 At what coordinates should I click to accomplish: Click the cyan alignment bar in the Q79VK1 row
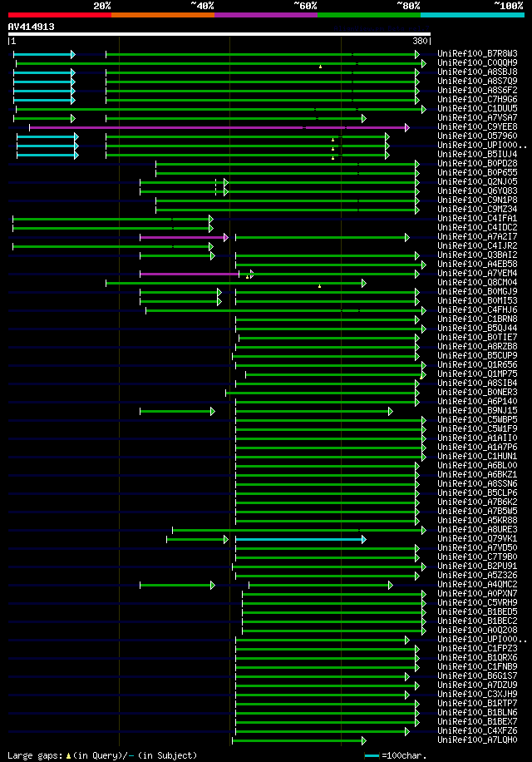pyautogui.click(x=300, y=539)
